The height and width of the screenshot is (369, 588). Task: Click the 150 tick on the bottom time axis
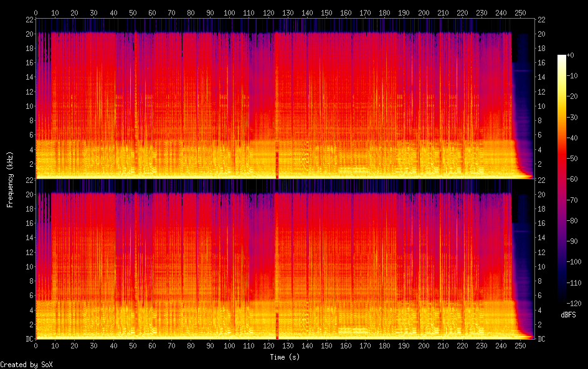point(326,346)
